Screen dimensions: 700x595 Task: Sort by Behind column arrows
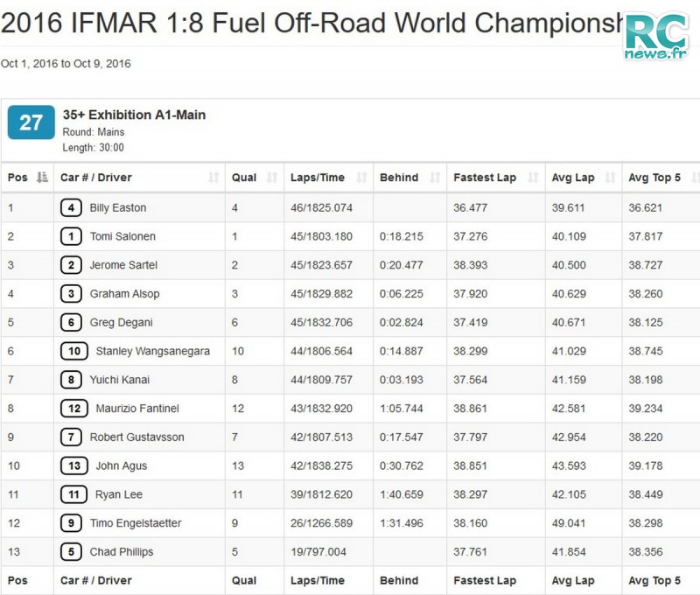435,178
